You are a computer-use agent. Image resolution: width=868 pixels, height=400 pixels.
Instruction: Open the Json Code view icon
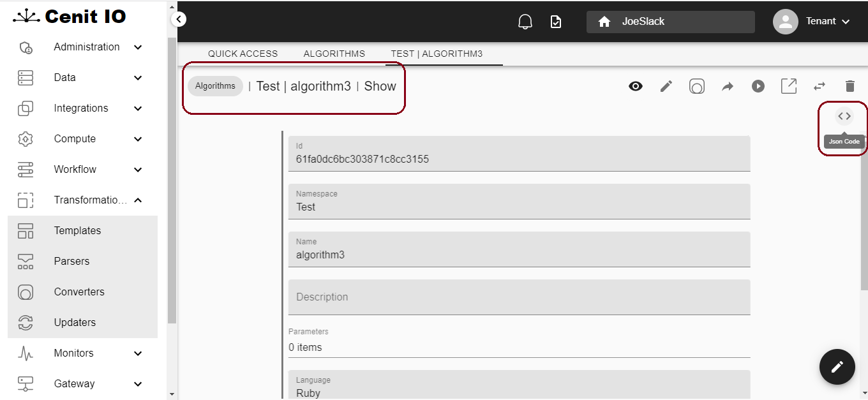(844, 116)
